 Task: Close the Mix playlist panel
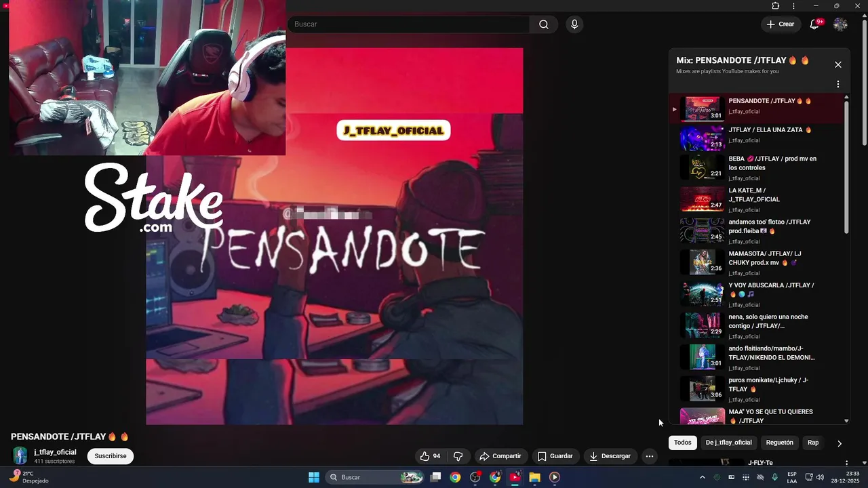click(838, 64)
